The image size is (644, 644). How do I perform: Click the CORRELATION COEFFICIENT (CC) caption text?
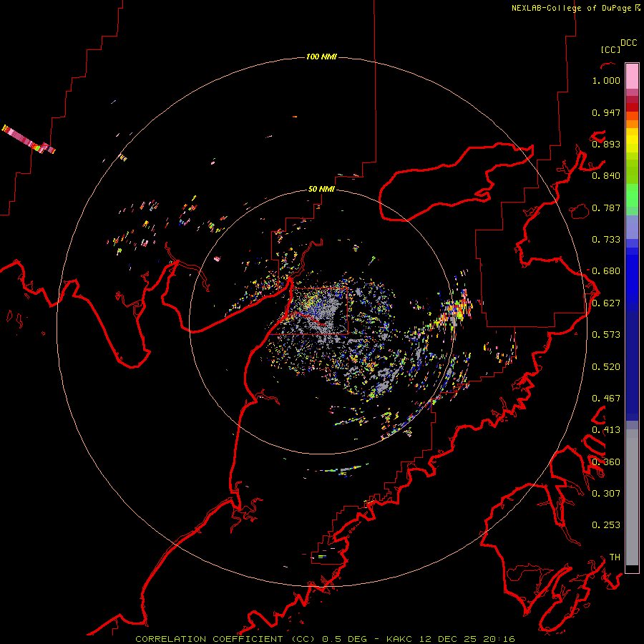coord(225,639)
